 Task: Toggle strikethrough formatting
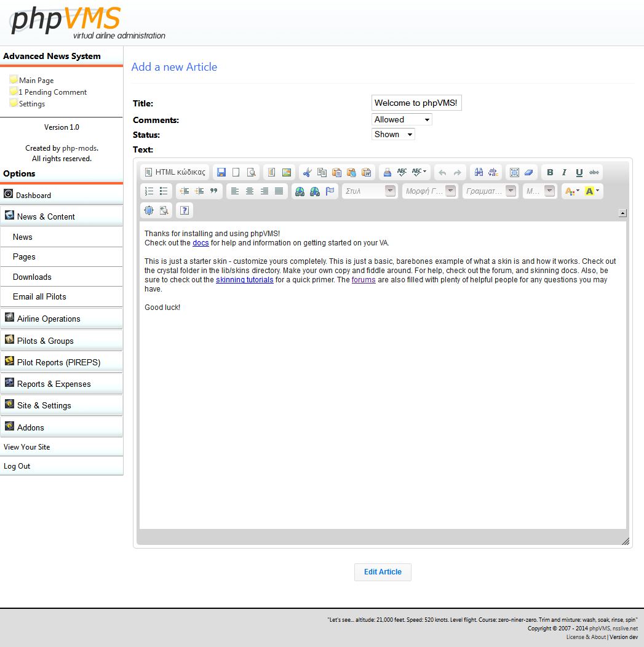pos(594,172)
